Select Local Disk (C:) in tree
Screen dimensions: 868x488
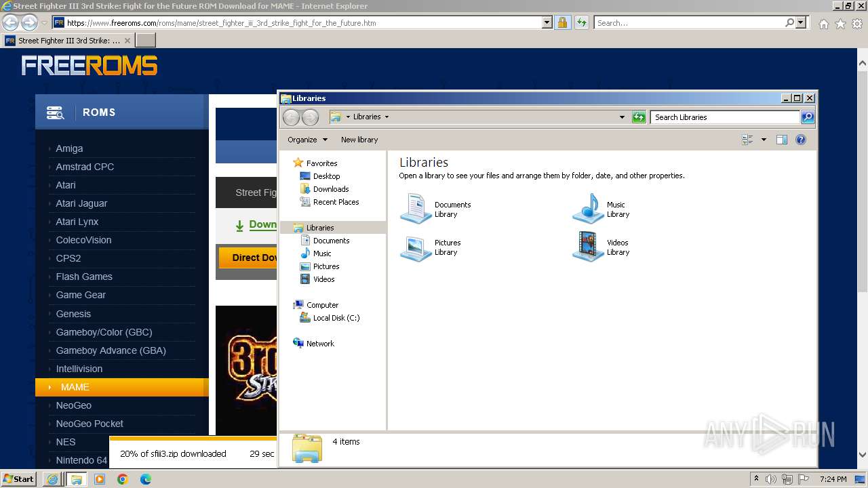336,318
